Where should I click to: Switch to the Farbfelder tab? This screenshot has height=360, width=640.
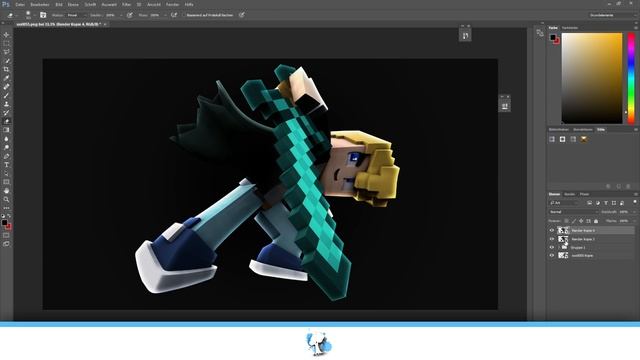(570, 28)
